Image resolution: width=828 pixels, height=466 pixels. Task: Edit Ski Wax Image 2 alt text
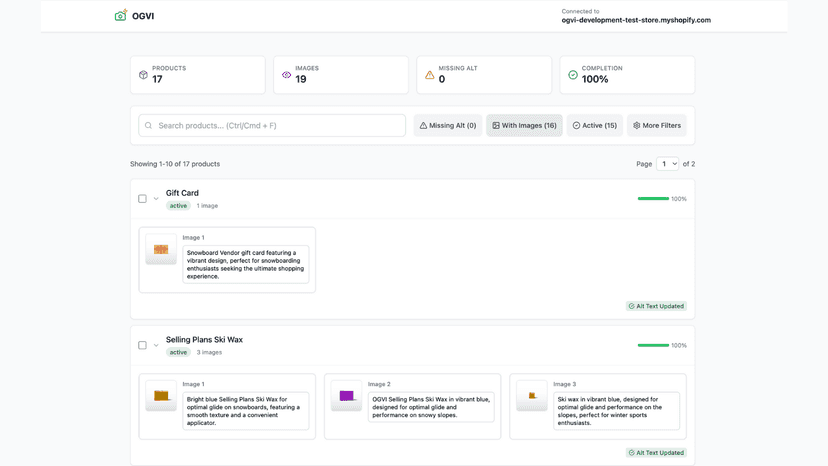tap(431, 407)
